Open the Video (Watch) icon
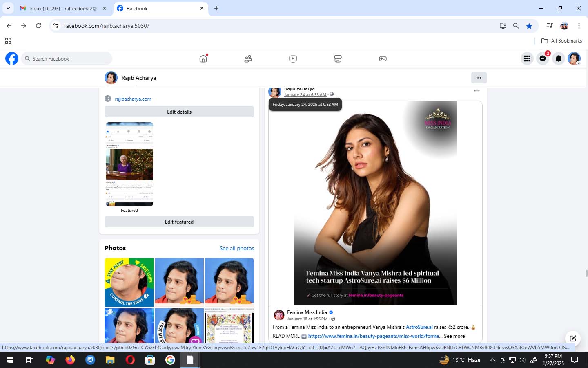Viewport: 588px width, 368px height. [293, 59]
